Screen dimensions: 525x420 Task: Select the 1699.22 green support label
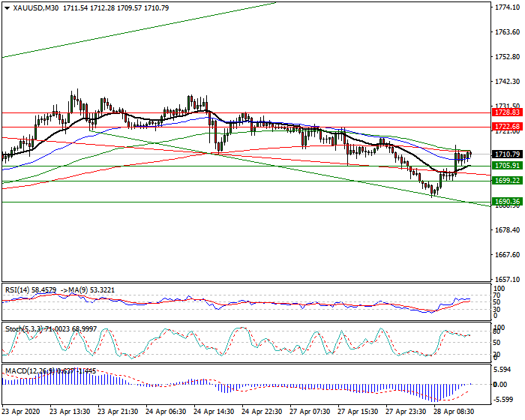point(508,181)
